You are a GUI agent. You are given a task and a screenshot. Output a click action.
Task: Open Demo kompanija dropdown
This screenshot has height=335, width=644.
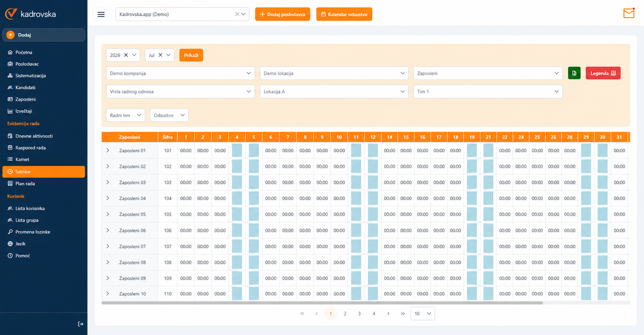181,73
